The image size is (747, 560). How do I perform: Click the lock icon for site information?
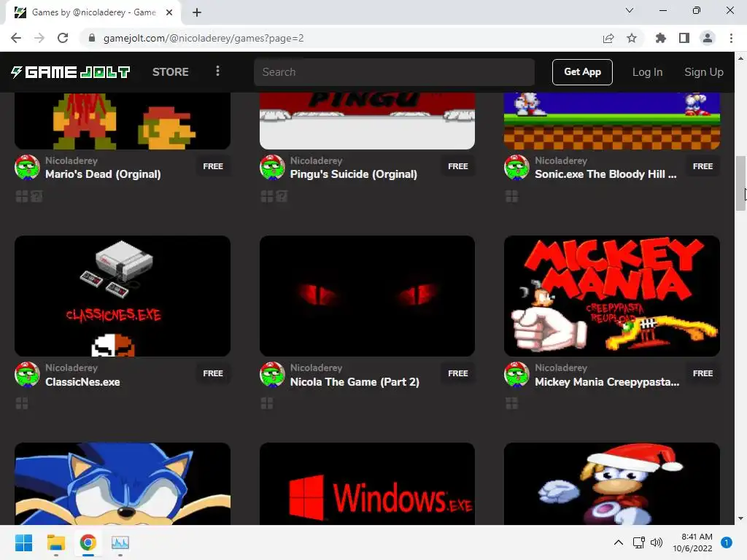[x=92, y=38]
